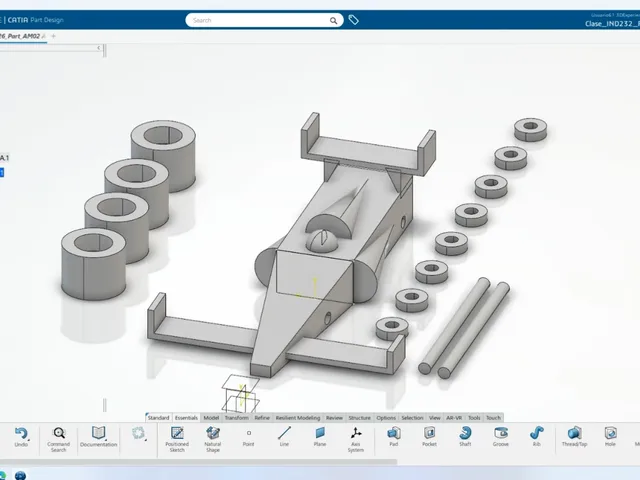Select the Line tool
Screen dimensions: 640x480
[284, 437]
